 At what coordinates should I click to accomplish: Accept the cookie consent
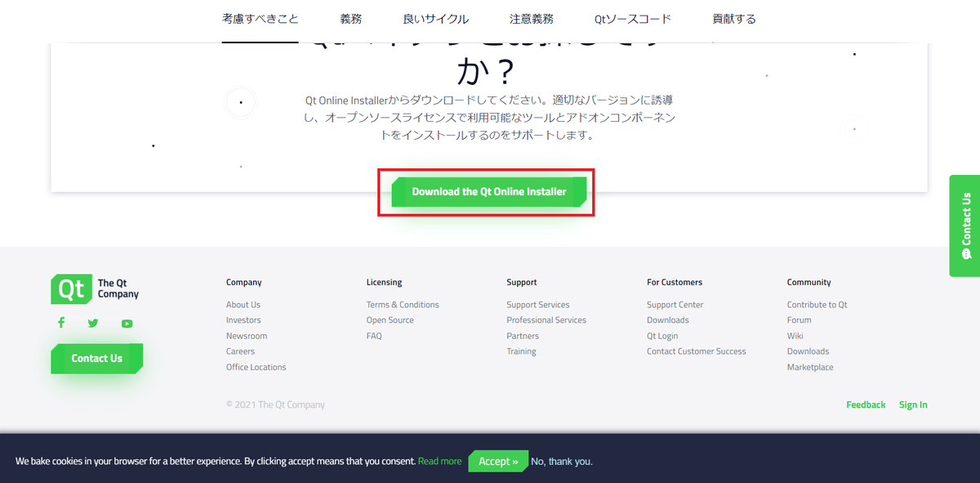point(498,461)
